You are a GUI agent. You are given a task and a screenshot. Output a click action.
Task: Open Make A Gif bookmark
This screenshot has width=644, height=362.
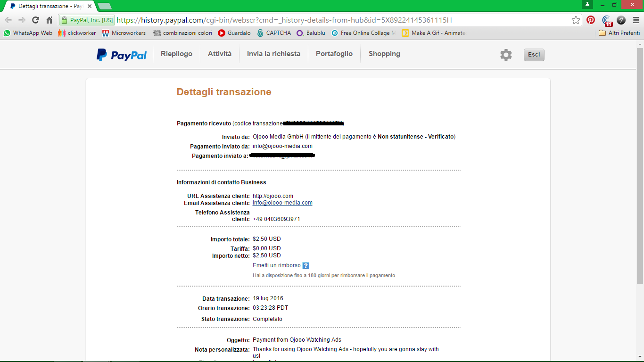[434, 33]
